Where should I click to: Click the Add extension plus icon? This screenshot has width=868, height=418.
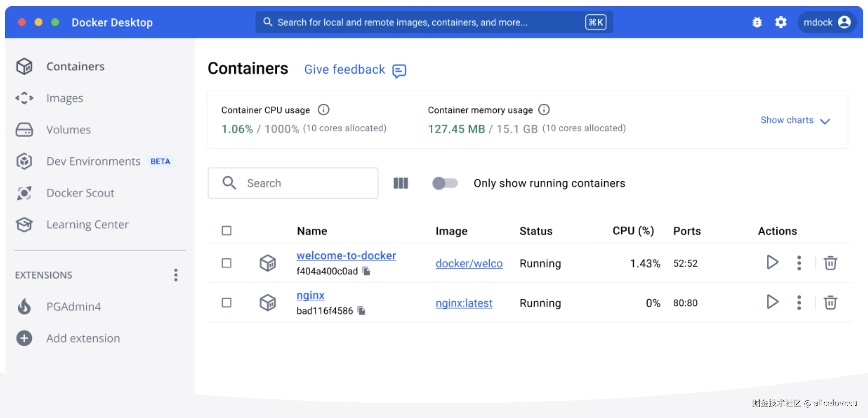coord(24,338)
